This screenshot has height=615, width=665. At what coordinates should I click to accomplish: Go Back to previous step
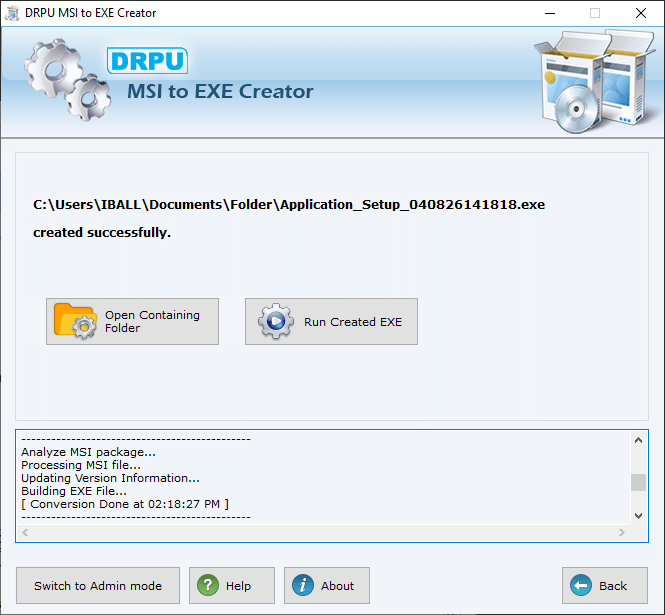point(605,586)
